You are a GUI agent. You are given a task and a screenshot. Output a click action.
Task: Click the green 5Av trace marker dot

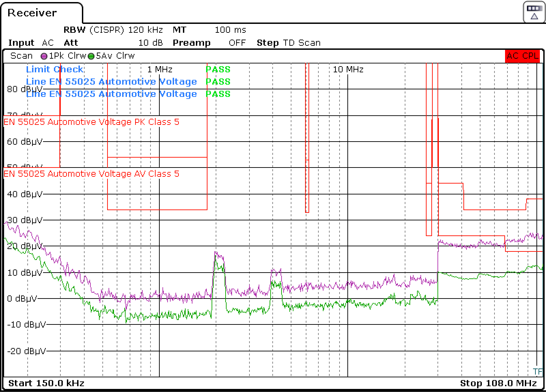(x=90, y=56)
